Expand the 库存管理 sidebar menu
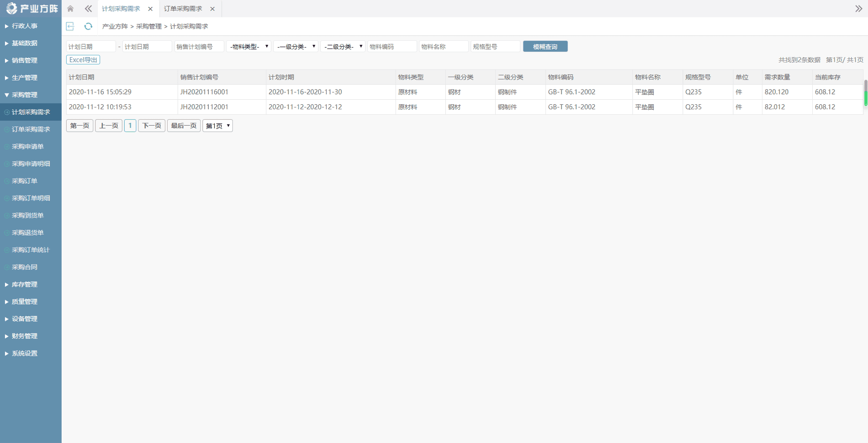 coord(25,284)
